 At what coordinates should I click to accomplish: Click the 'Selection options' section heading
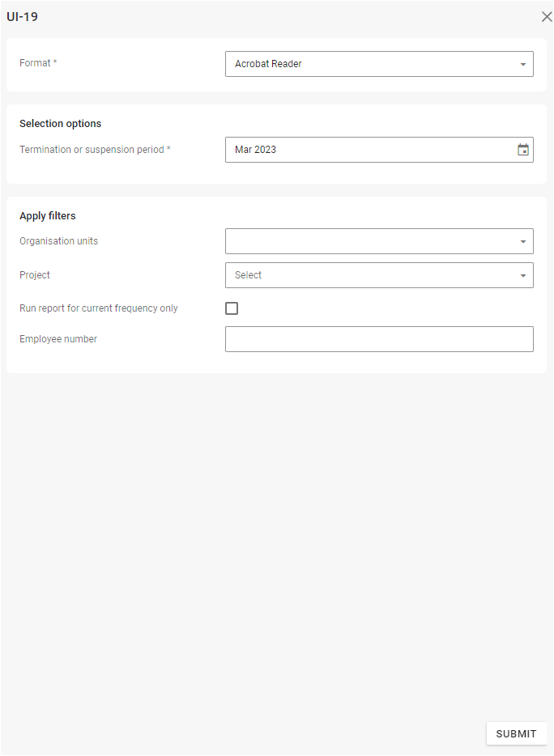pos(61,124)
